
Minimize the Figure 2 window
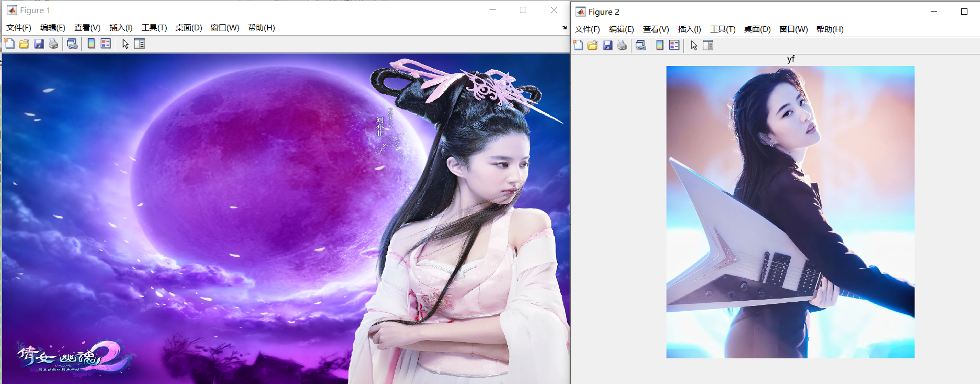[934, 12]
